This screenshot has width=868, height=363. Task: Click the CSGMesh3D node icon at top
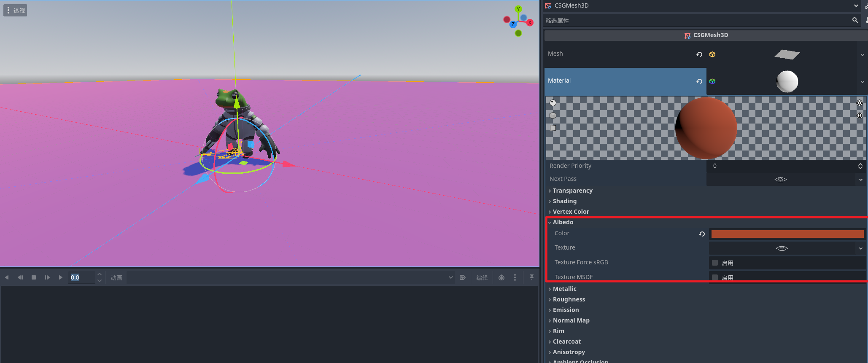click(x=548, y=5)
